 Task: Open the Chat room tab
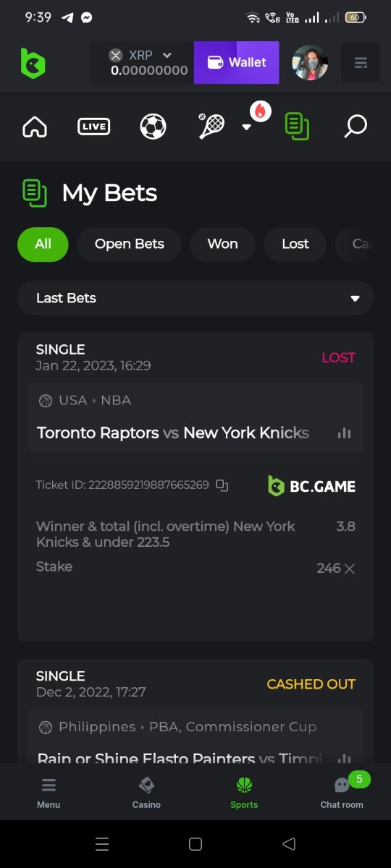click(342, 792)
